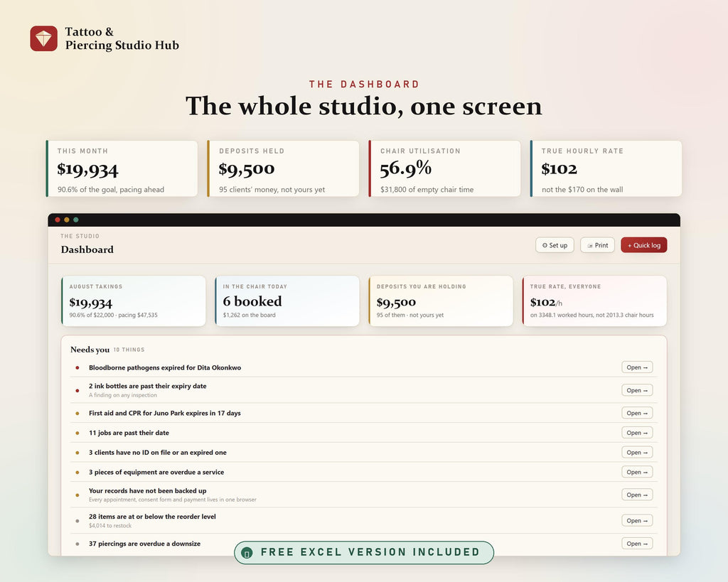The width and height of the screenshot is (728, 582).
Task: Click the yellow window dot in the title bar
Action: coord(67,220)
